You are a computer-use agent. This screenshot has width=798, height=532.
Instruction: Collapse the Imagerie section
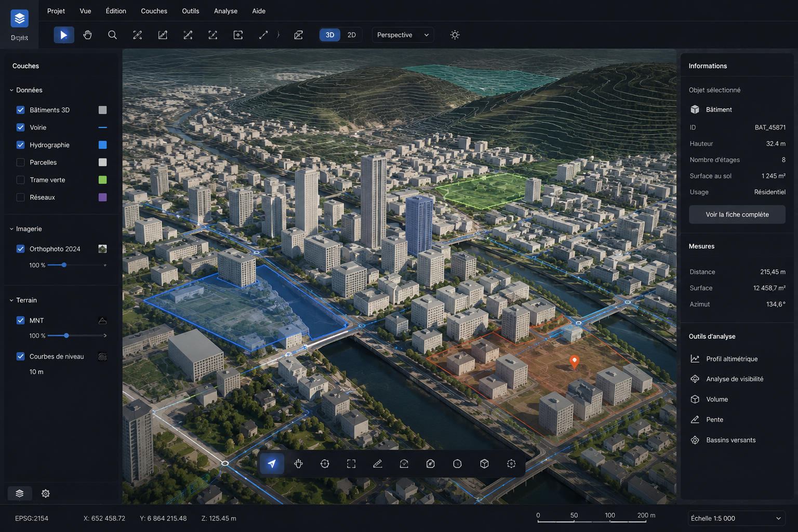[x=11, y=229]
